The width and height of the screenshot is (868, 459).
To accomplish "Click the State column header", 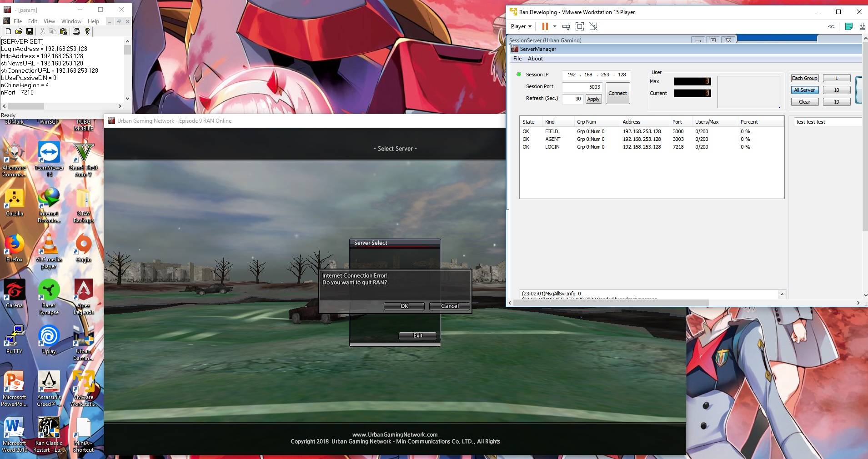I will click(x=531, y=122).
